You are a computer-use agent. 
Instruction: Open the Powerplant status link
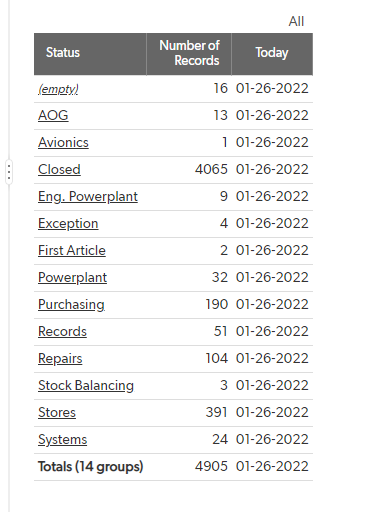[72, 278]
